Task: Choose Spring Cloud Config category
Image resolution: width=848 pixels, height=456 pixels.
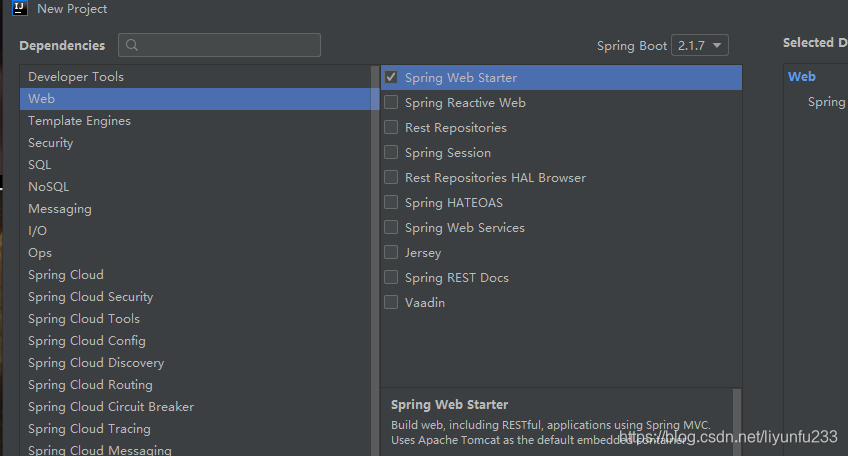Action: tap(196, 341)
